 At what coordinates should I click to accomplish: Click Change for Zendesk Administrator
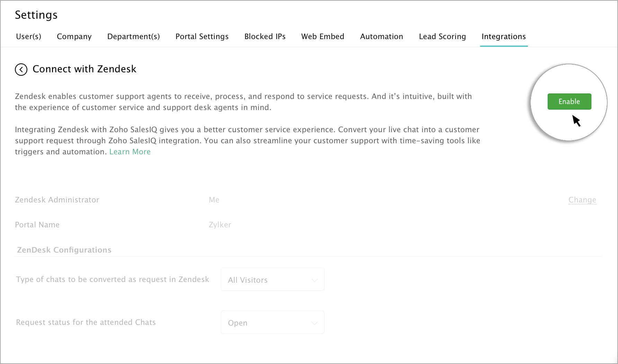click(x=582, y=200)
